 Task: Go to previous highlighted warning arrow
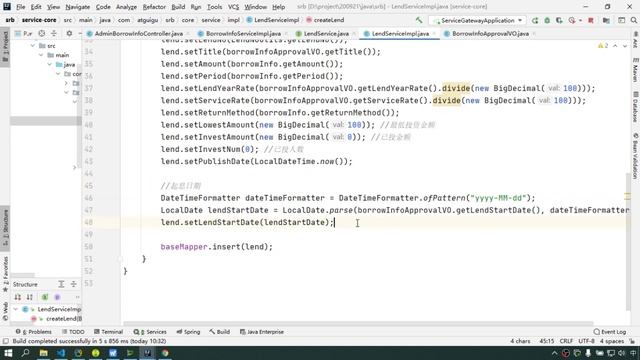[615, 46]
